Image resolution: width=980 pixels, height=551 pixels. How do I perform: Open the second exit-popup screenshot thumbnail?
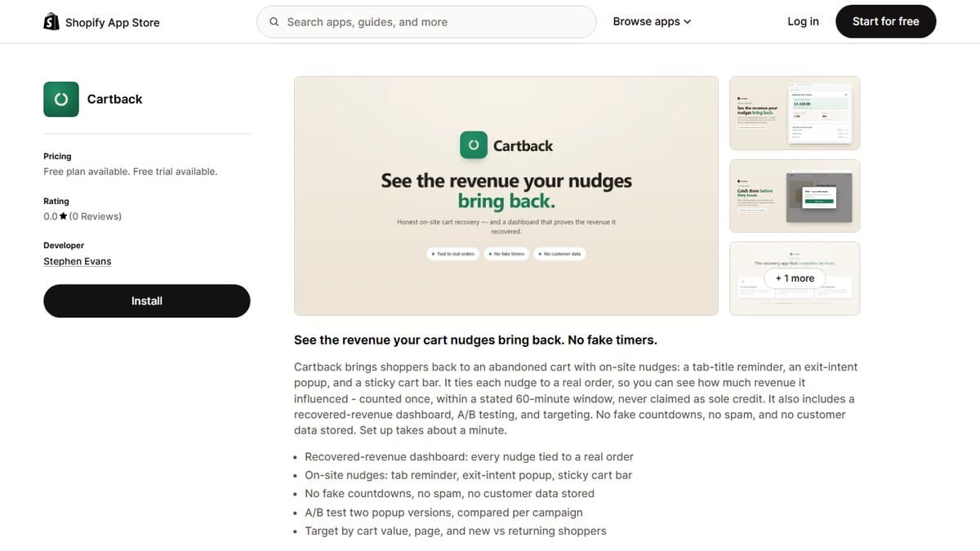pos(795,196)
